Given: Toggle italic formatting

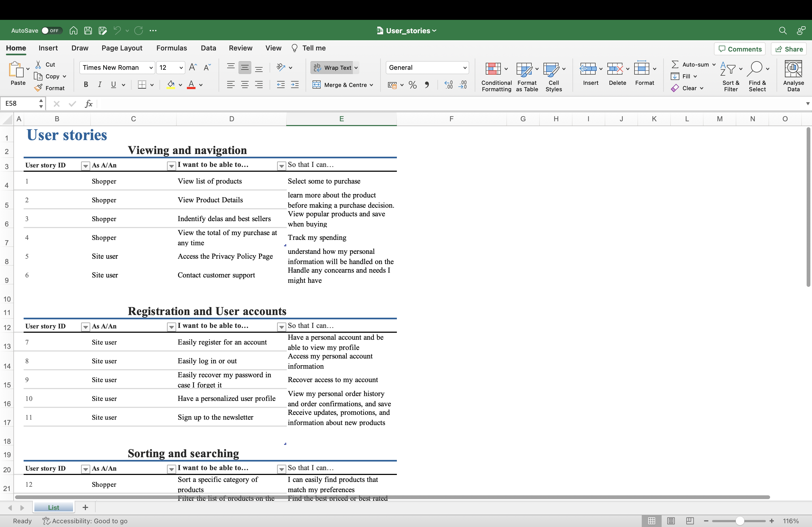Looking at the screenshot, I should (100, 85).
